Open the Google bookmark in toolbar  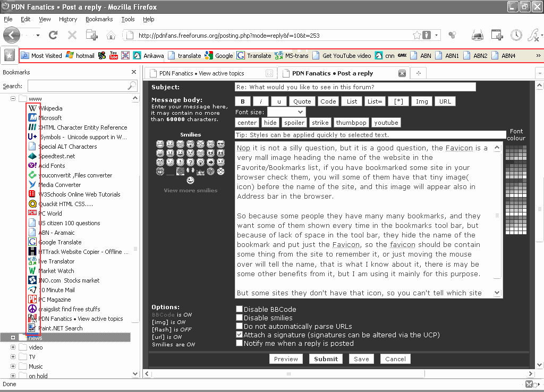click(x=218, y=55)
